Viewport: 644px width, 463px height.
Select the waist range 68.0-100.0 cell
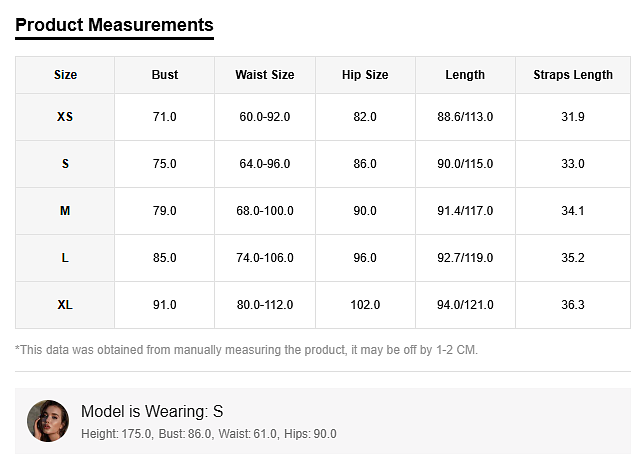[x=265, y=211]
